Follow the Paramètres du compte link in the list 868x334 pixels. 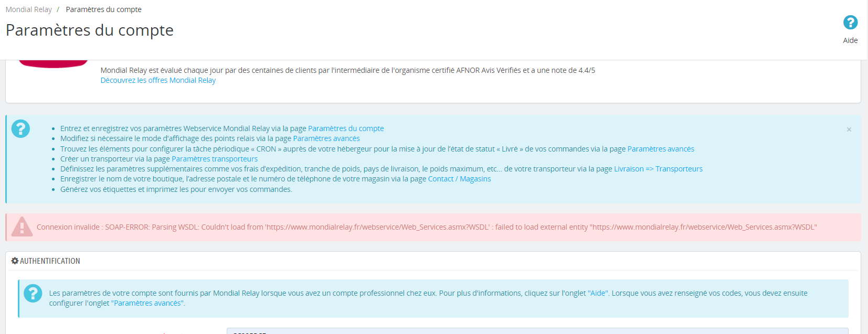[346, 128]
